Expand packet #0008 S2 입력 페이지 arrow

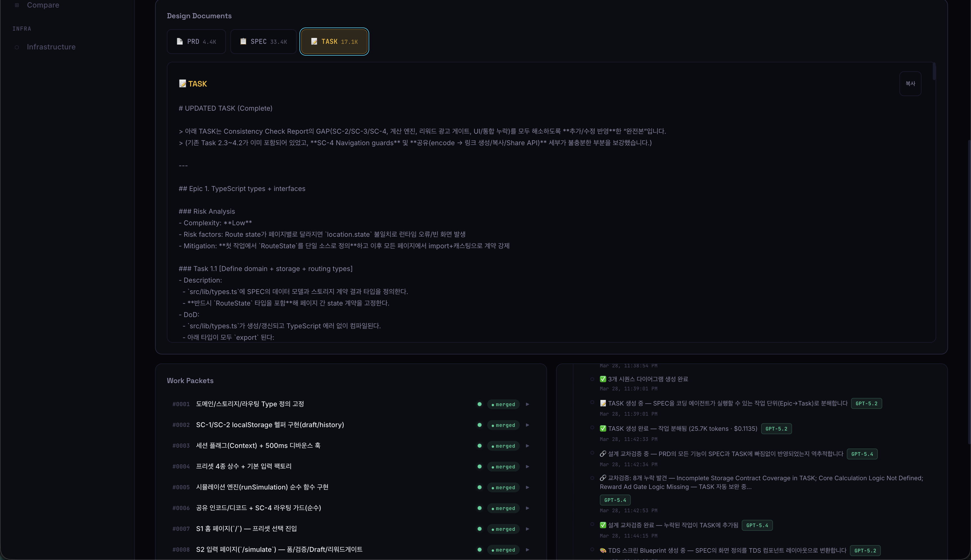(527, 550)
